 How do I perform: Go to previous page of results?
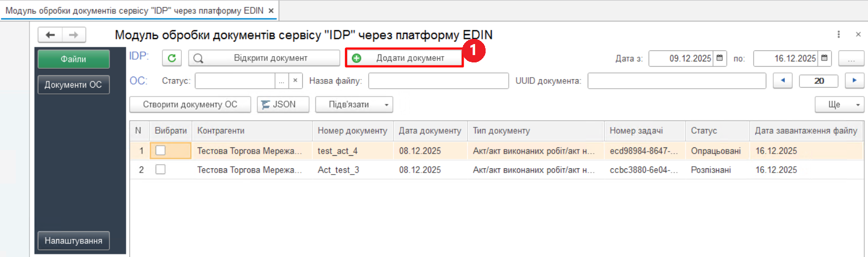[x=783, y=81]
